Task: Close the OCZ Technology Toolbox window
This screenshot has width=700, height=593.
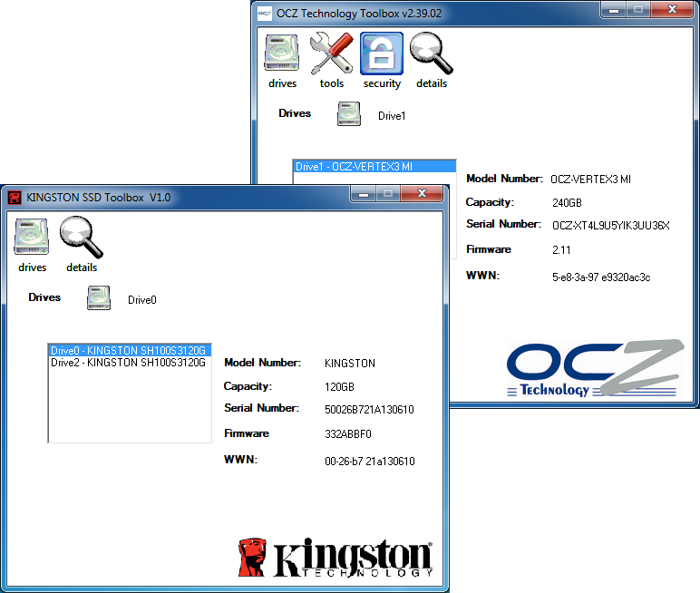Action: [x=672, y=10]
